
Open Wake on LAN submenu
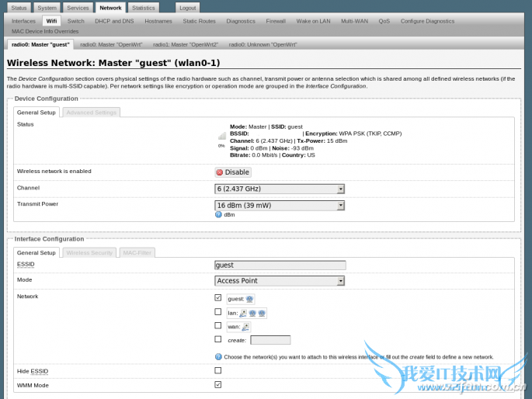click(313, 21)
